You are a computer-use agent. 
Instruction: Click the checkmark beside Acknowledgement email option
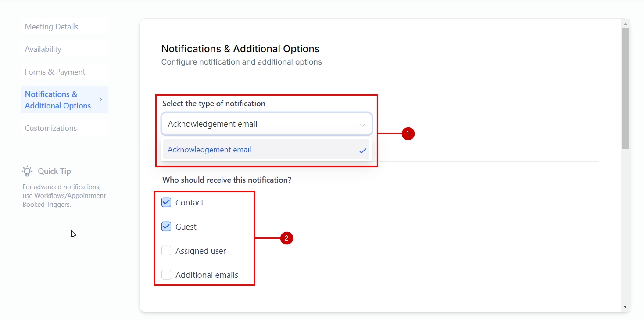[363, 151]
